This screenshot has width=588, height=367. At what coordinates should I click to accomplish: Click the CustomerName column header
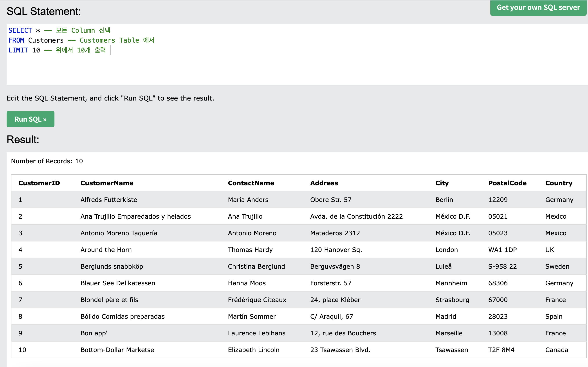[107, 183]
